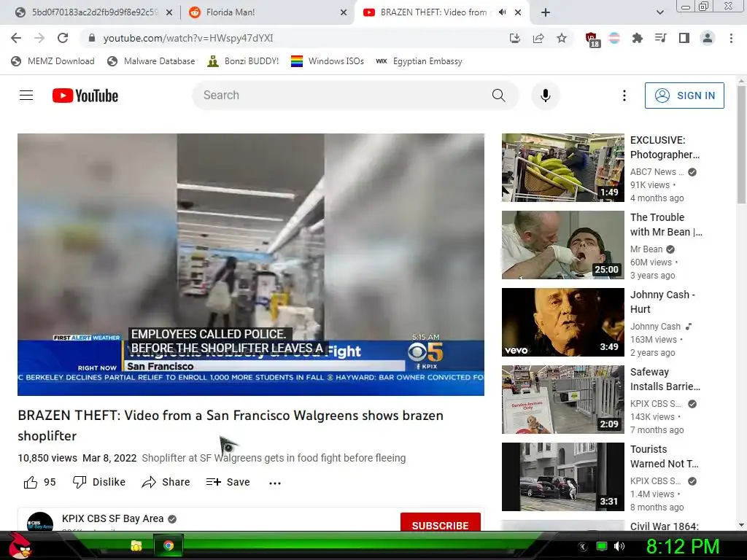This screenshot has width=747, height=560.
Task: Switch to the 5bd0f70183ac tab
Action: click(x=93, y=12)
